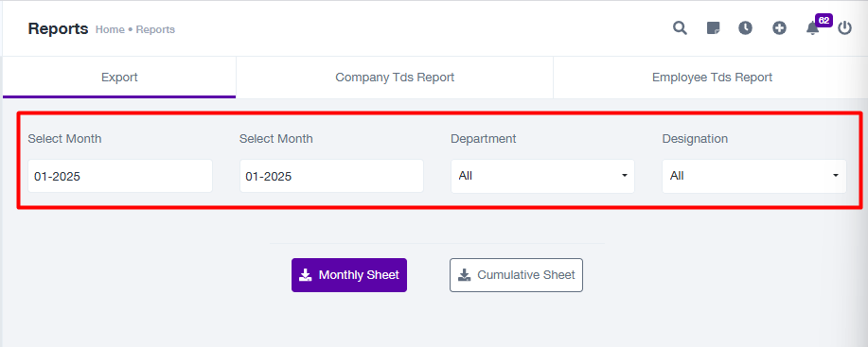
Task: Select the Export tab
Action: tap(119, 78)
